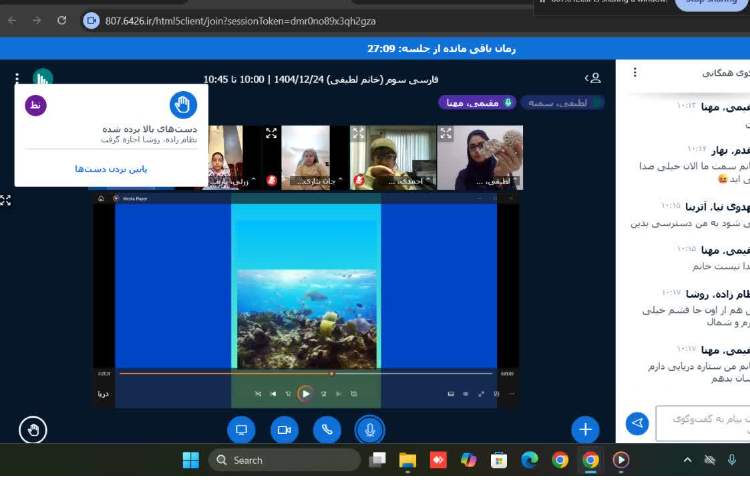Image resolution: width=750 pixels, height=480 pixels.
Task: Click the browser forward arrow
Action: pos(37,21)
